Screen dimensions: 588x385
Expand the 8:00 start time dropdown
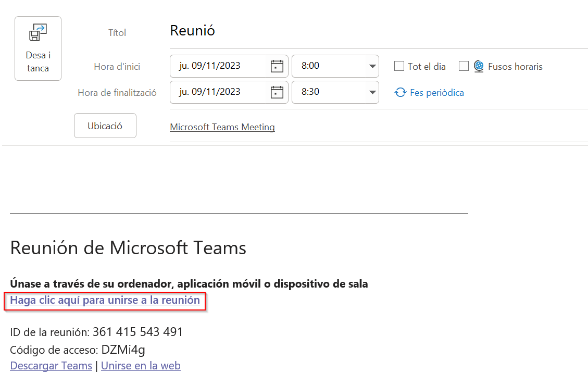point(372,66)
